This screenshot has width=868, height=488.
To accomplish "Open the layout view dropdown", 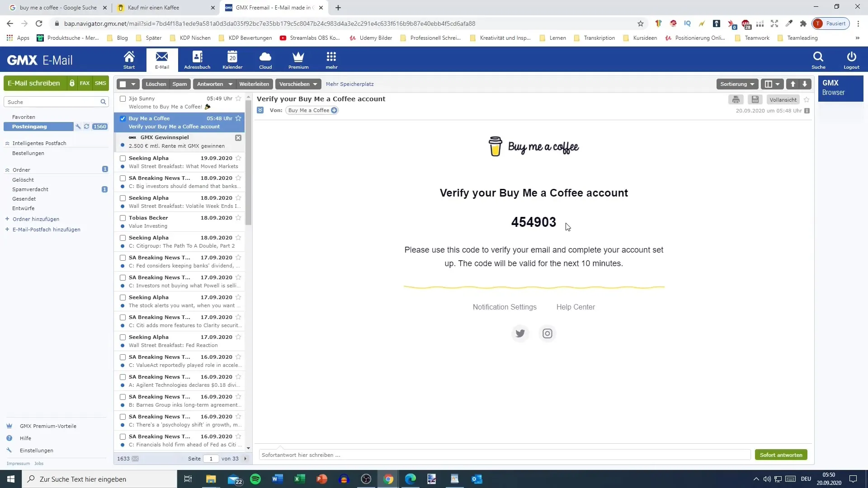I will (x=772, y=84).
